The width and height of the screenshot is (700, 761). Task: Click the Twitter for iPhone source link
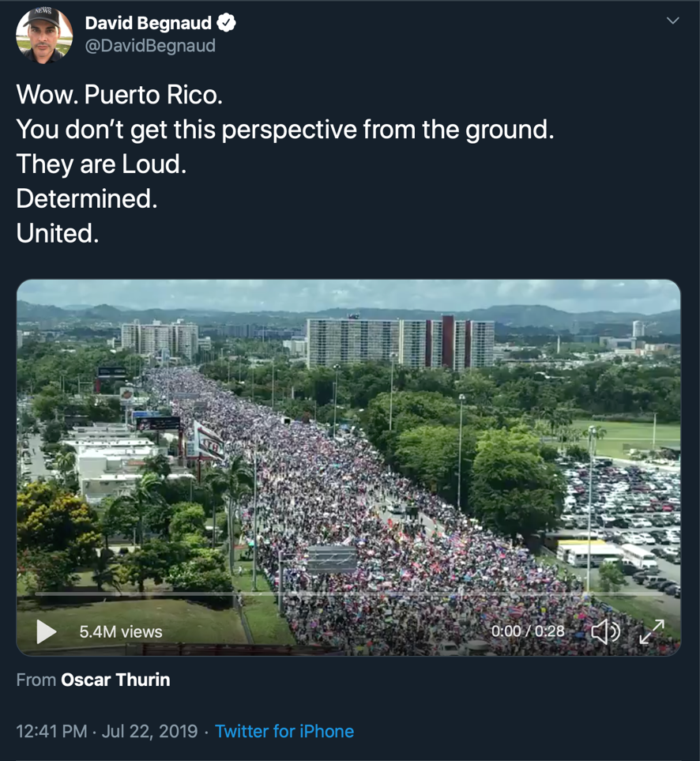coord(284,732)
